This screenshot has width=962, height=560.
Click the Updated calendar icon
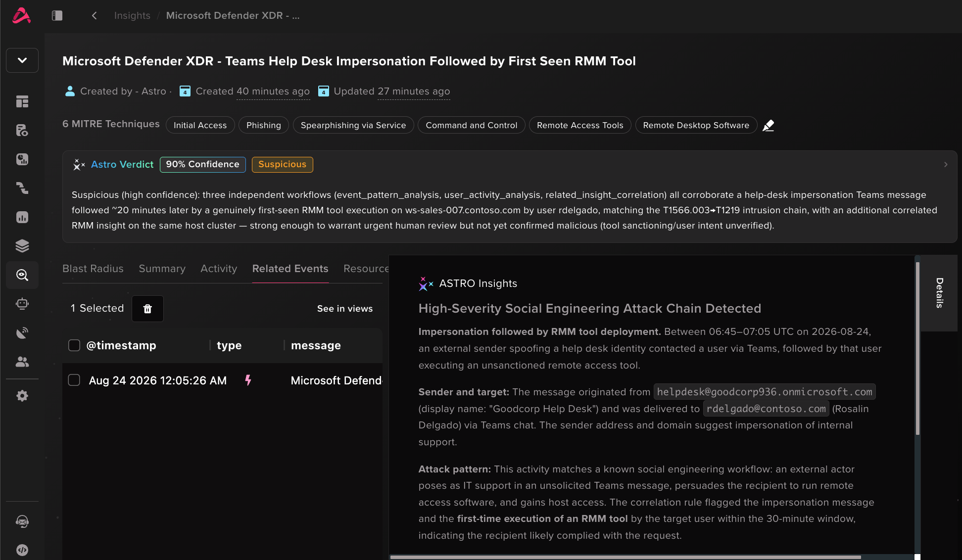tap(324, 91)
